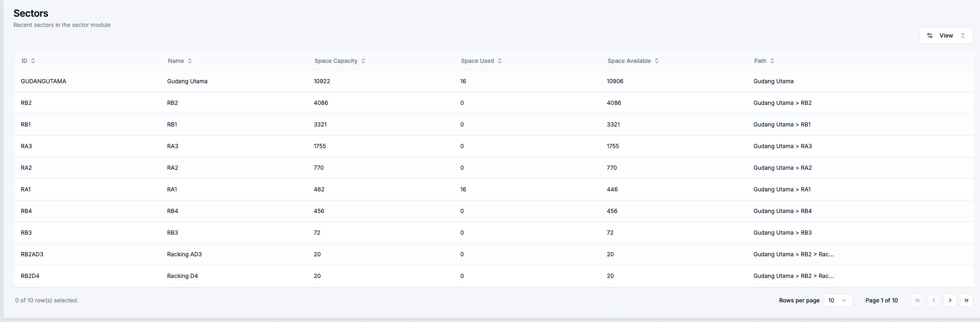Open the View options dropdown
980x322 pixels.
(x=946, y=36)
